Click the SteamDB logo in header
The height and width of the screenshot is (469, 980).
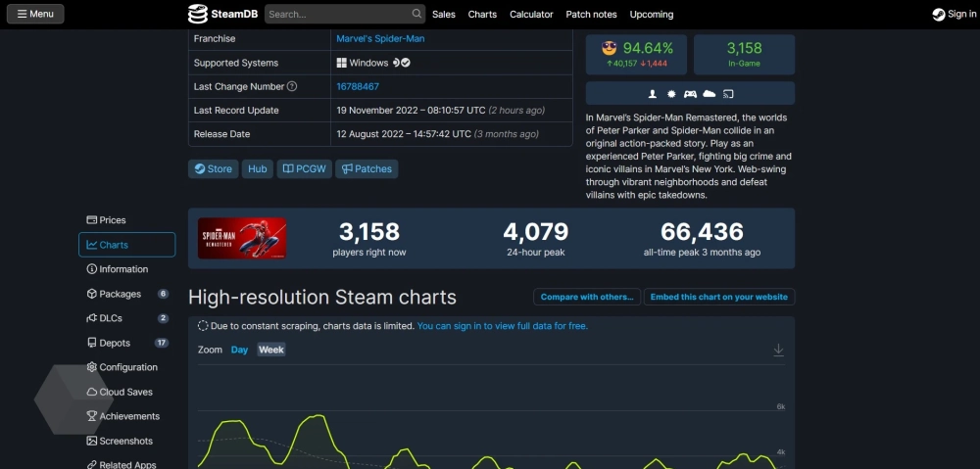[222, 14]
